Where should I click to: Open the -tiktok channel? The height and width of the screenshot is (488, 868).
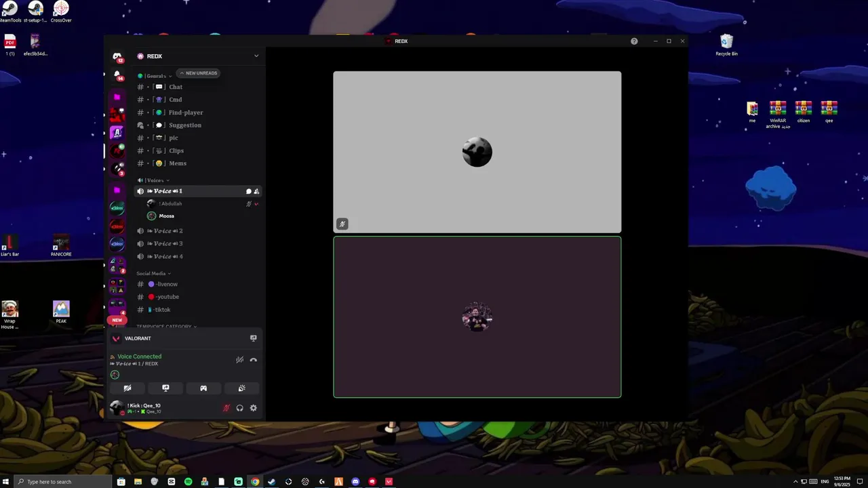click(198, 310)
